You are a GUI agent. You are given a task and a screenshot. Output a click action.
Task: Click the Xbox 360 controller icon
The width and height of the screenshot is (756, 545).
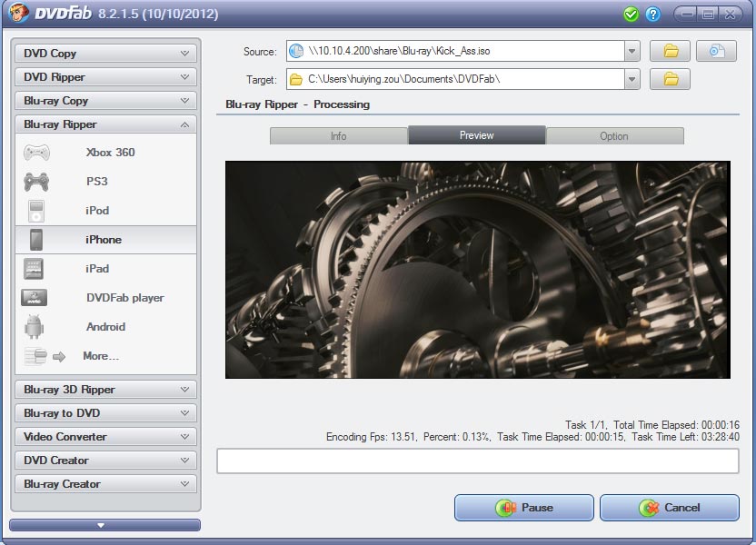click(x=36, y=153)
